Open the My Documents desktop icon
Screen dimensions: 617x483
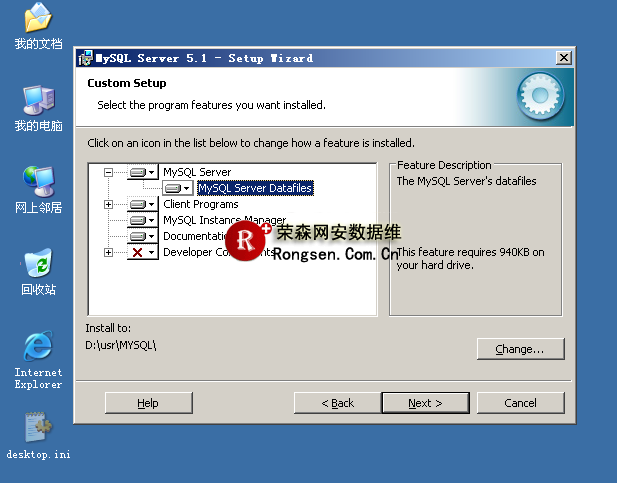pyautogui.click(x=38, y=19)
